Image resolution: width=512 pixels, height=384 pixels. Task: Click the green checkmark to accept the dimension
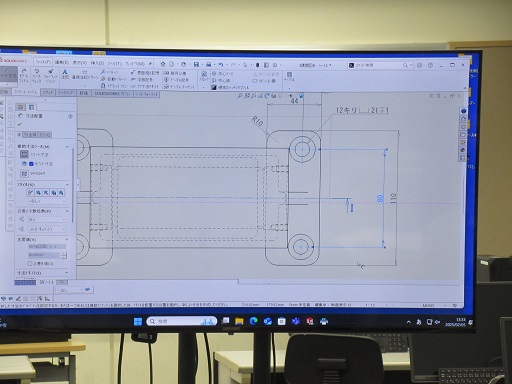point(20,124)
